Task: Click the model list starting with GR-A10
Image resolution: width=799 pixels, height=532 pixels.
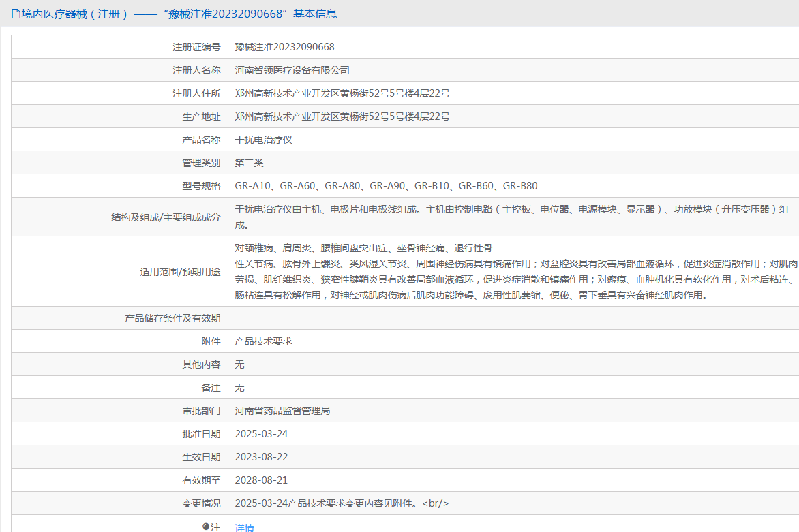Action: 386,186
